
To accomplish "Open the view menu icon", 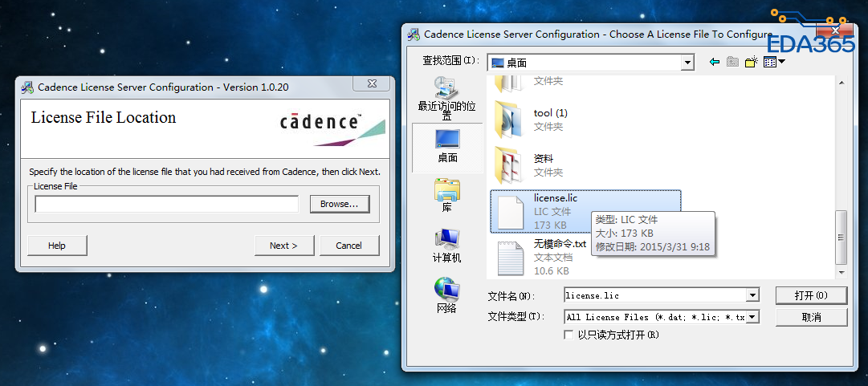I will 774,62.
